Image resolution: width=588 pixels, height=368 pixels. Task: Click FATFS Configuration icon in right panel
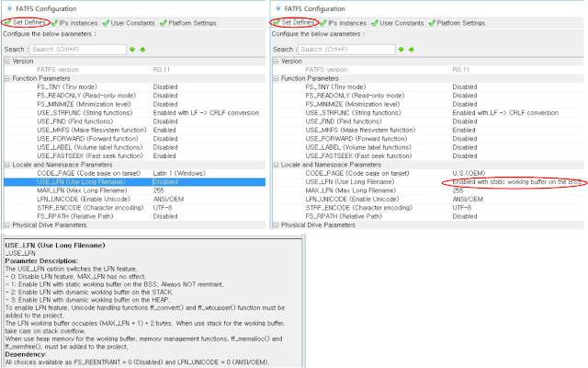point(277,8)
